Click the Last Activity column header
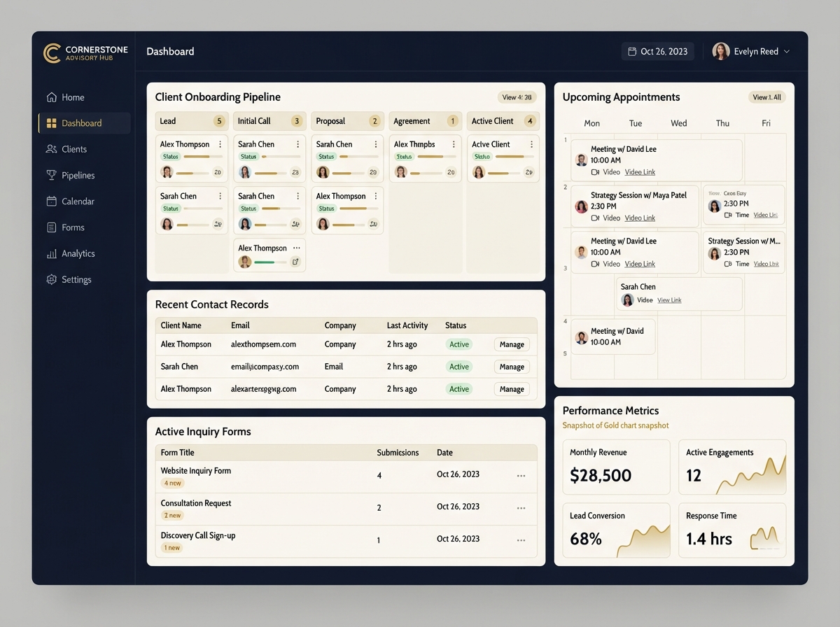840x627 pixels. pyautogui.click(x=407, y=325)
